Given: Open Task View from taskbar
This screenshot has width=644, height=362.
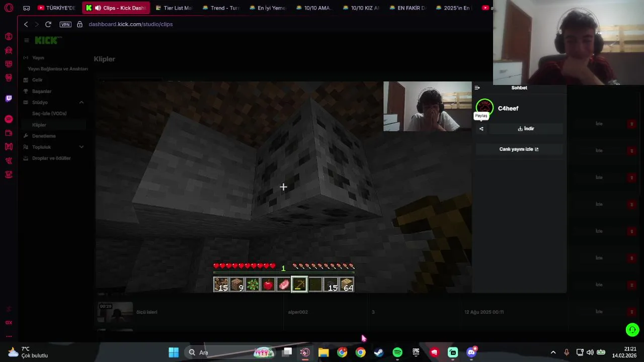Looking at the screenshot, I should pos(287,352).
